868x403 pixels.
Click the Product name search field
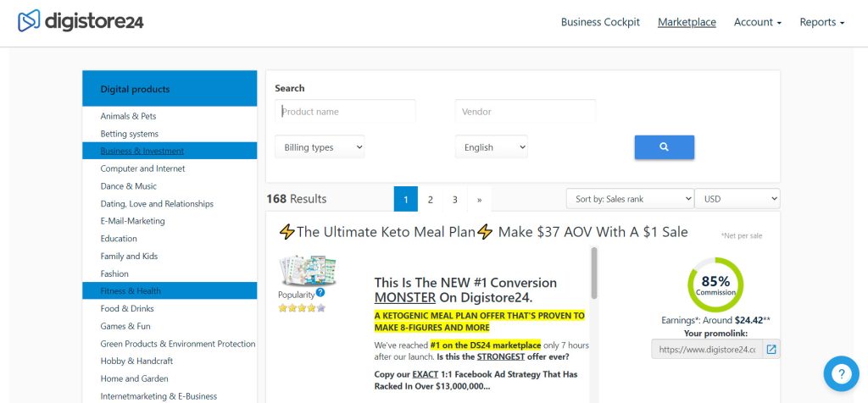pyautogui.click(x=345, y=112)
